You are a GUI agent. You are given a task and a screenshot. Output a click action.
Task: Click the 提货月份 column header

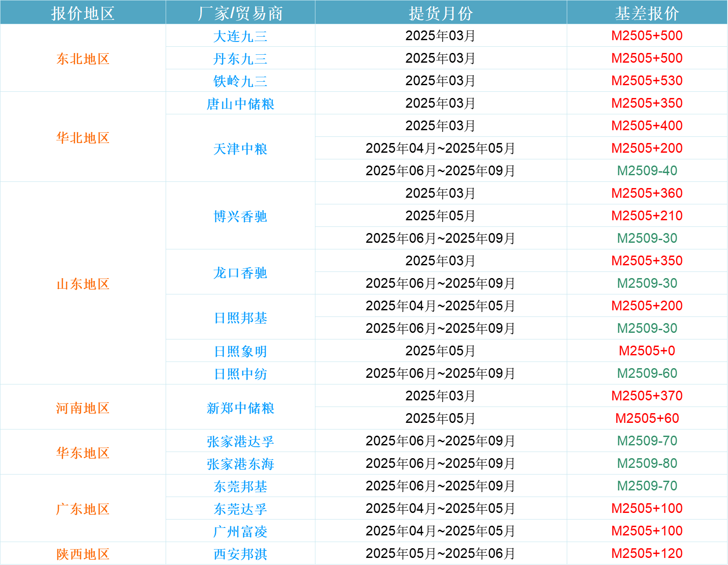click(x=440, y=13)
